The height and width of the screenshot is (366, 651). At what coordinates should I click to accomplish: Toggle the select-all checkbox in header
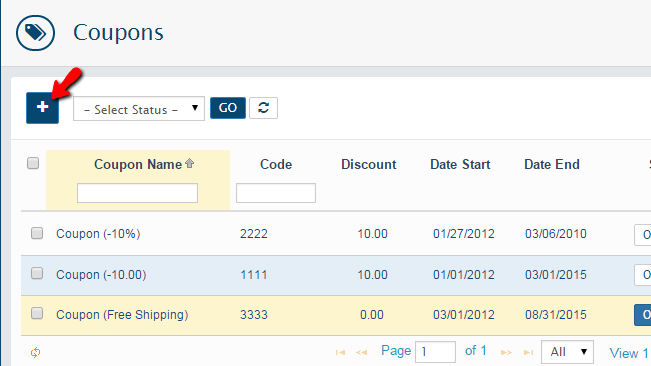pos(33,163)
